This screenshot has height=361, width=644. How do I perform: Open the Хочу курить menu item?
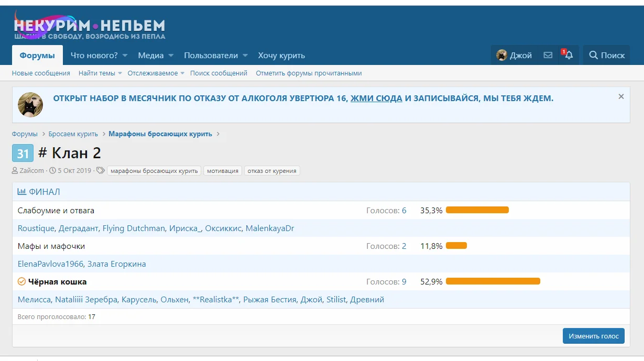[281, 56]
